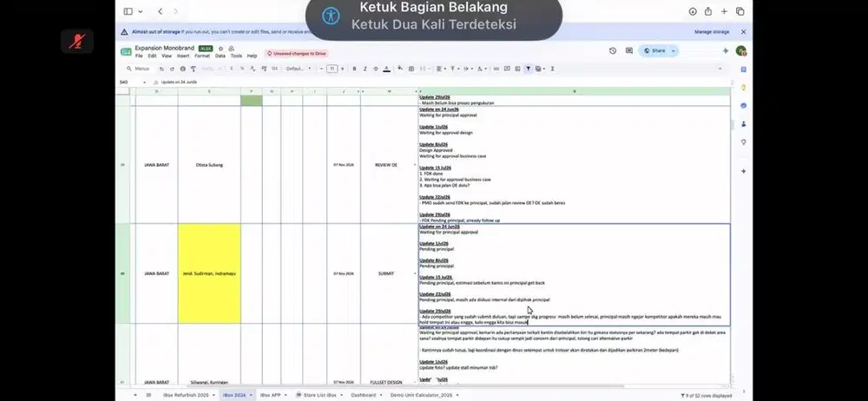868x401 pixels.
Task: Open the comments panel icon
Action: coord(628,50)
